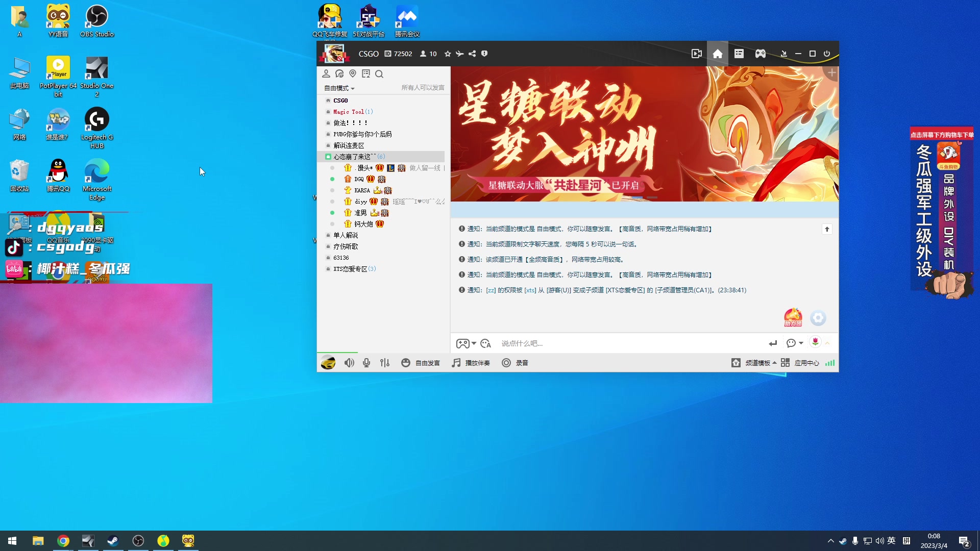
Task: Open the chat bubble options dropdown
Action: pyautogui.click(x=795, y=343)
